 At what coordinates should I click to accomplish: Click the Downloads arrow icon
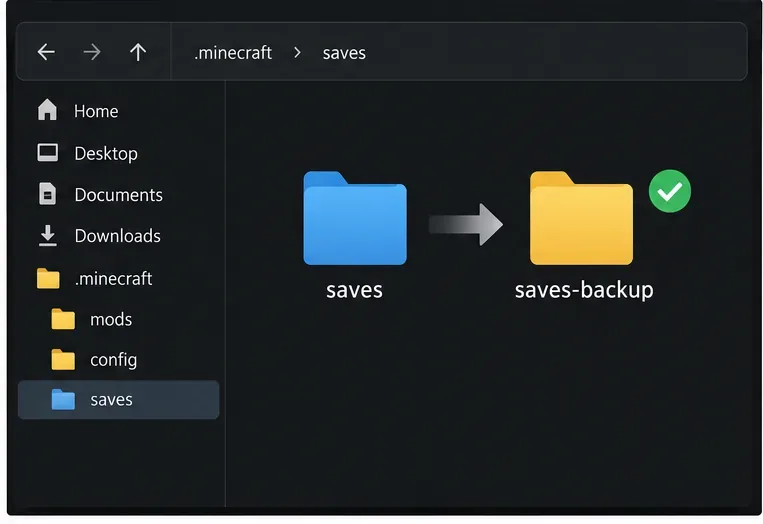(x=47, y=235)
